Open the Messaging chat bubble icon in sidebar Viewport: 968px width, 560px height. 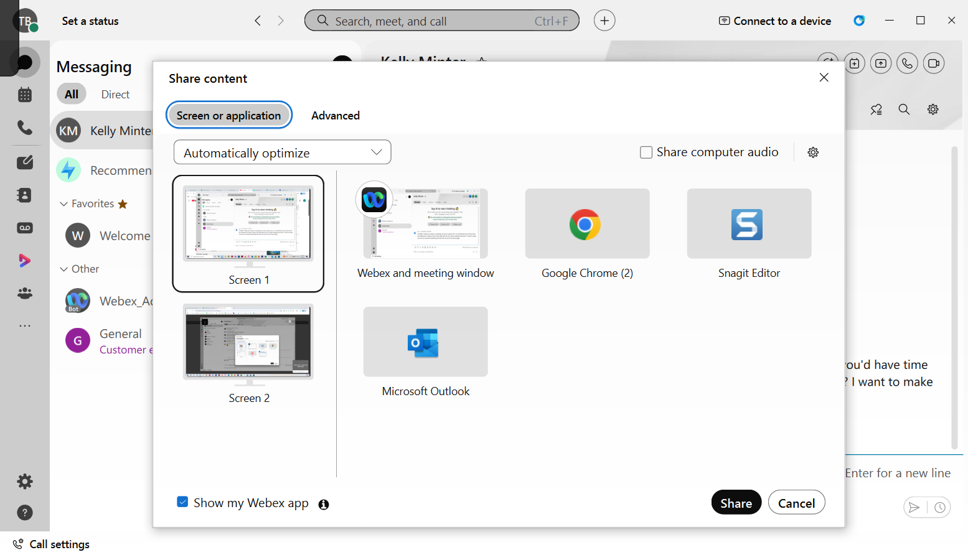coord(25,62)
